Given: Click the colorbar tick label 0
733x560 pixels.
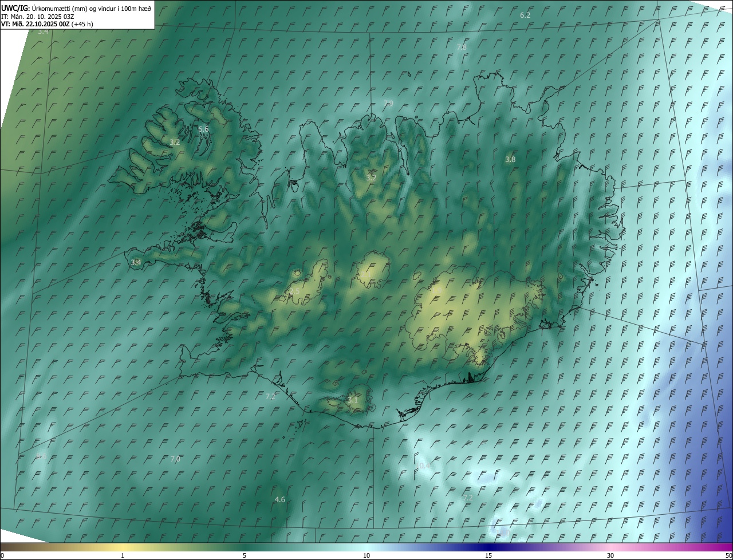Looking at the screenshot, I should 2,555.
